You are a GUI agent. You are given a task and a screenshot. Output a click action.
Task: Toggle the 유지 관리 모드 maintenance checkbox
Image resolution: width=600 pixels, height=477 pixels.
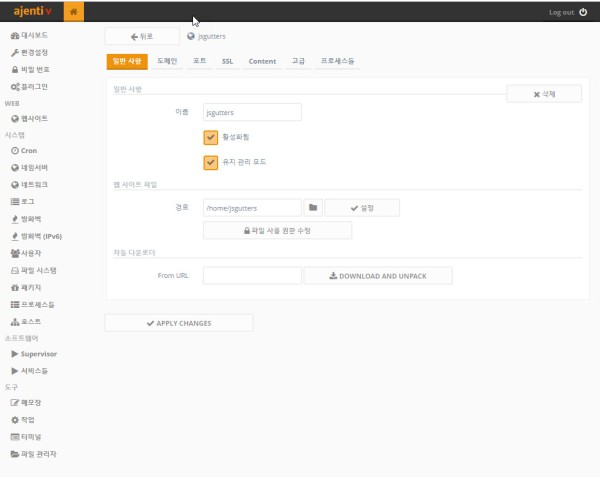pos(210,163)
